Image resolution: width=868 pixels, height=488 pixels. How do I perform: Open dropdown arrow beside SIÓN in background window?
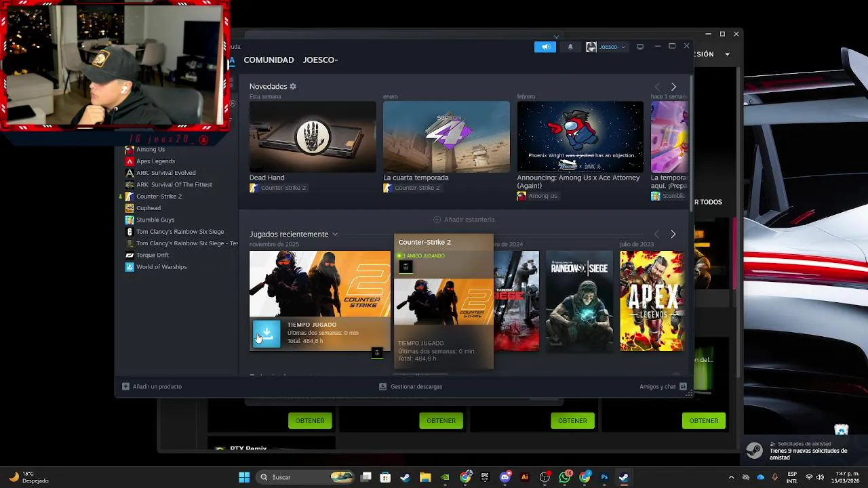728,54
